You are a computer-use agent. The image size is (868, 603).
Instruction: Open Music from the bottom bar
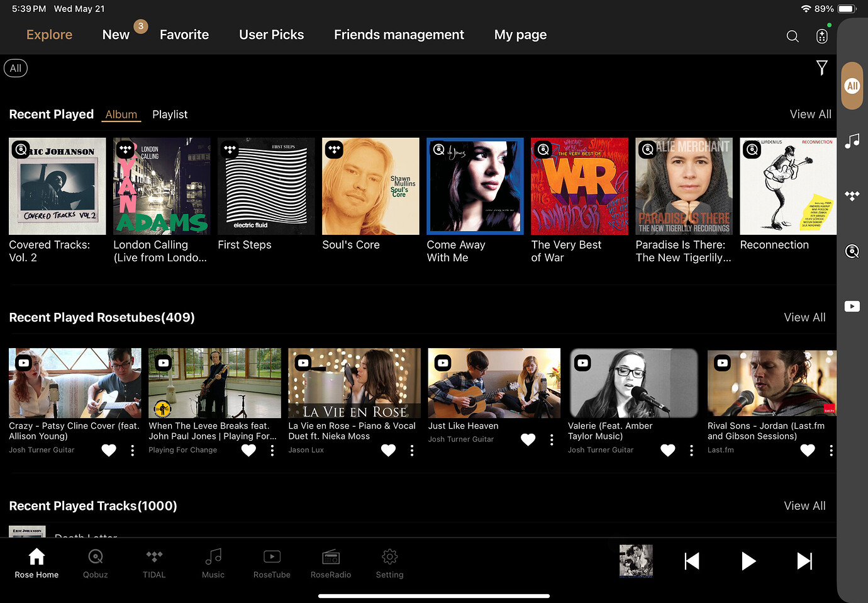click(x=213, y=563)
